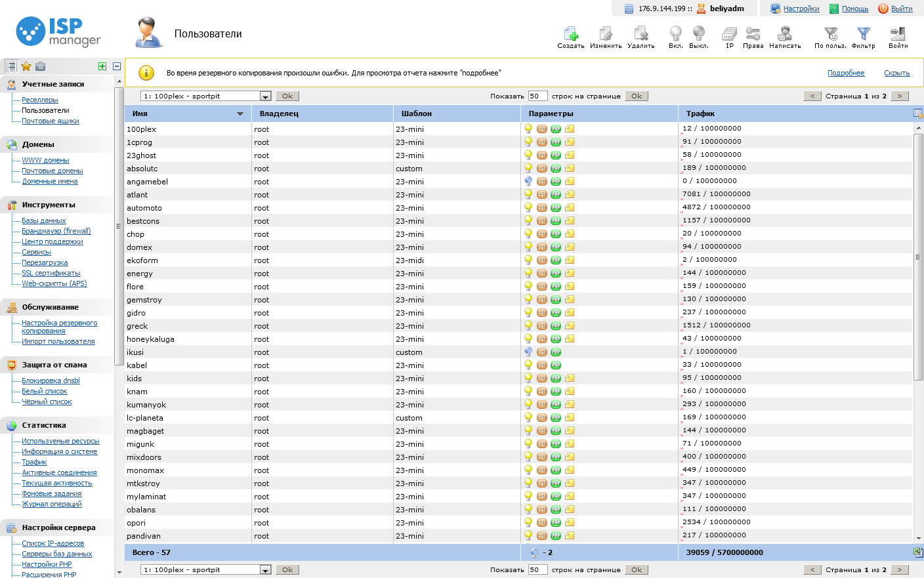
Task: Toggle status bulb for user angamebel
Action: (x=528, y=181)
